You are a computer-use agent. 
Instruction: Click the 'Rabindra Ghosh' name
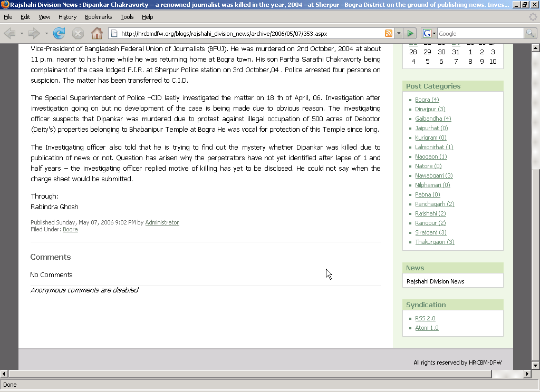point(54,207)
